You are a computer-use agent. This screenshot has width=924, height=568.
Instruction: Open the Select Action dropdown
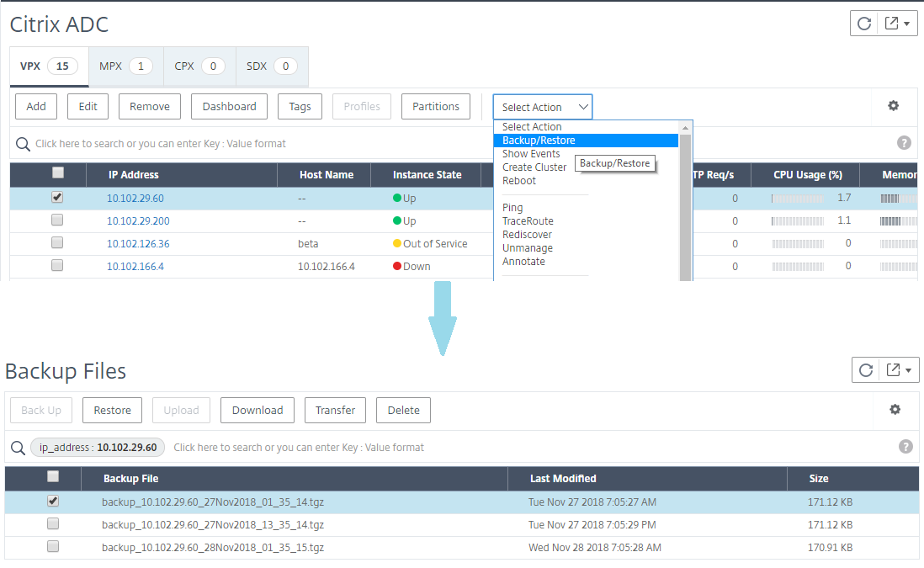tap(543, 107)
